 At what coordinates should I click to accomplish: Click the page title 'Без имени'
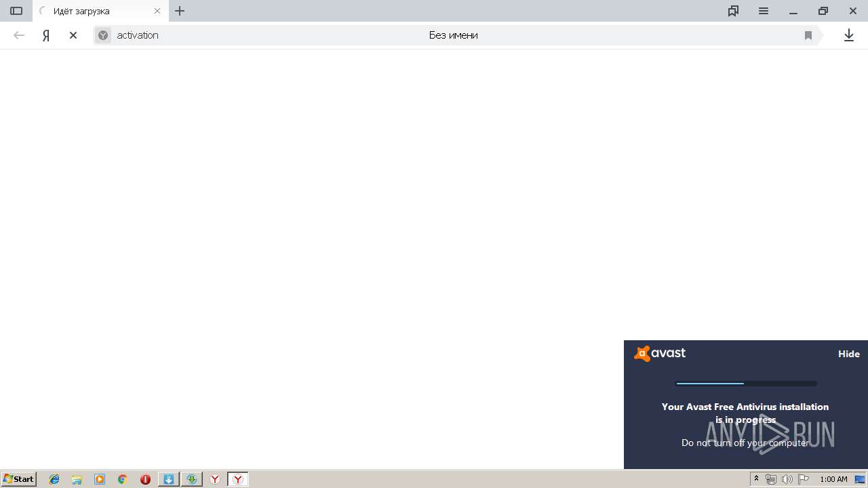(x=454, y=35)
